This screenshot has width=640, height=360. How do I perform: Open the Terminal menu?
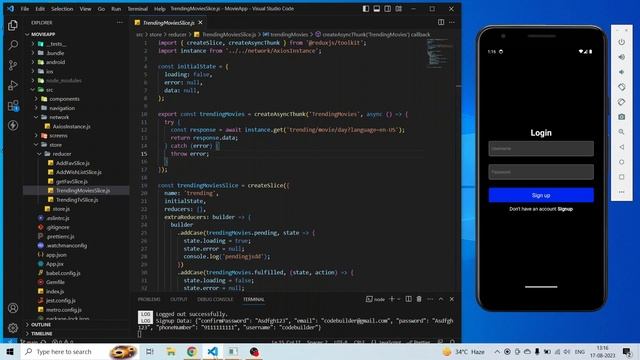[138, 9]
